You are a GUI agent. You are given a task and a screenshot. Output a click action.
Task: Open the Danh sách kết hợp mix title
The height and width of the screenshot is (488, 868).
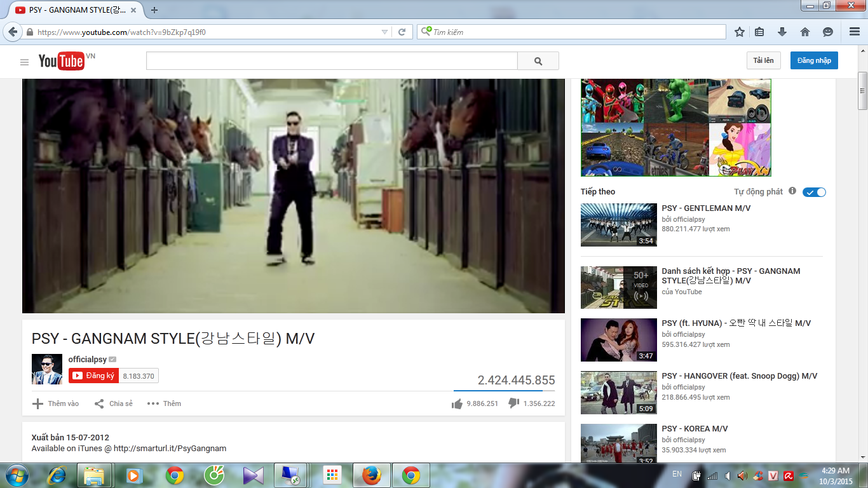[731, 276]
